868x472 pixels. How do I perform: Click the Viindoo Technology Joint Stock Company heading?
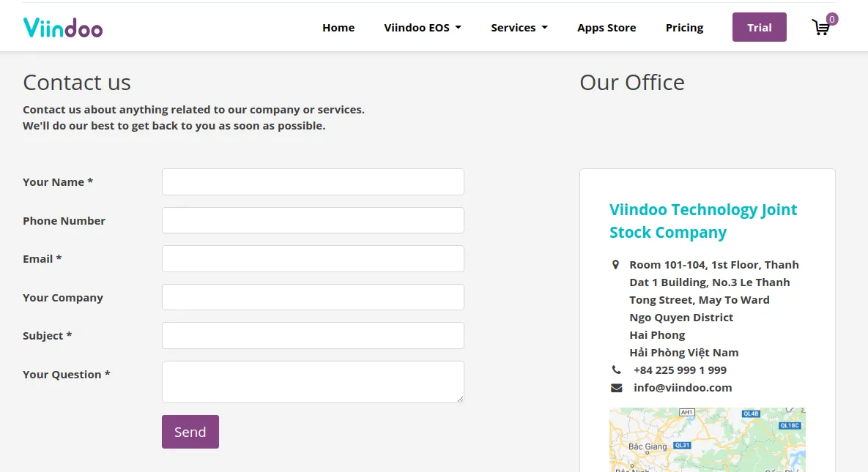[703, 221]
